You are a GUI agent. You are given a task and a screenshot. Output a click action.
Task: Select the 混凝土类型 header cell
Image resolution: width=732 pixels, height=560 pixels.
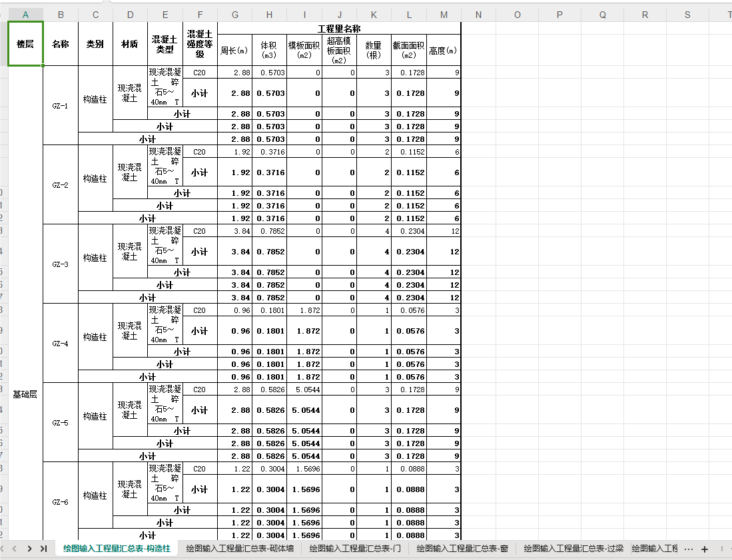coord(165,44)
